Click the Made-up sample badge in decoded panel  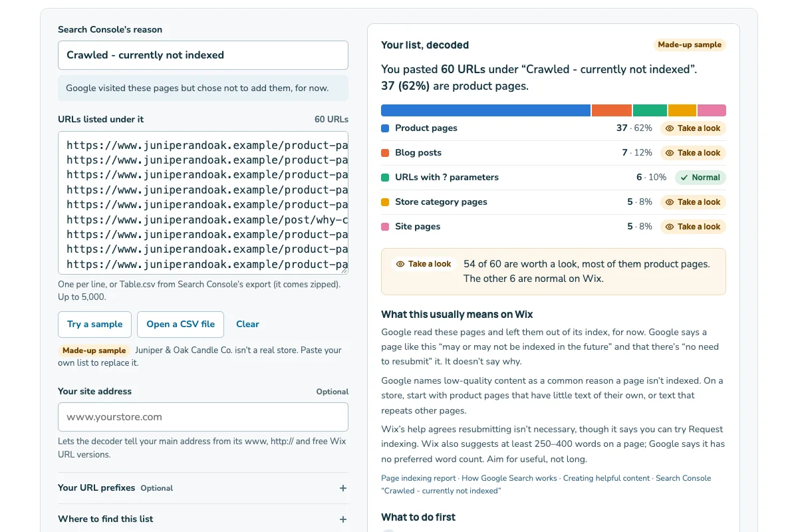(690, 45)
